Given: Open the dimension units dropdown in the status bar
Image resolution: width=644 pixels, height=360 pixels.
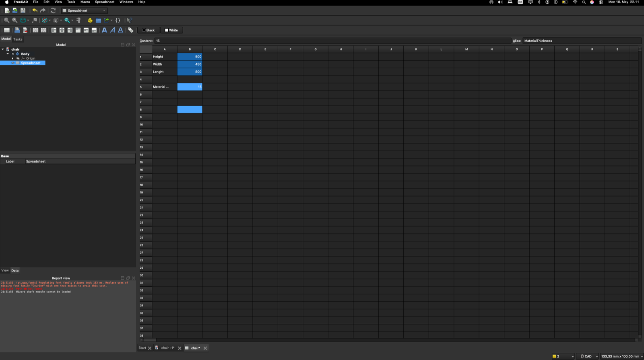Looking at the screenshot, I should click(x=621, y=356).
